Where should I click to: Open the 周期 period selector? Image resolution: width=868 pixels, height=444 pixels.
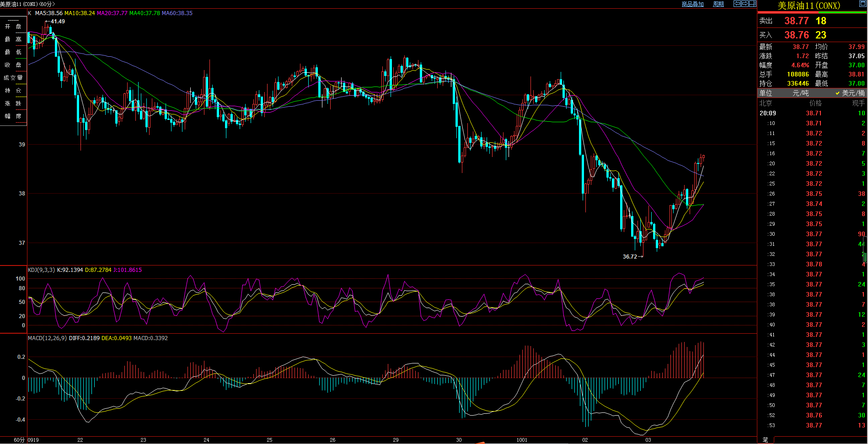click(718, 4)
